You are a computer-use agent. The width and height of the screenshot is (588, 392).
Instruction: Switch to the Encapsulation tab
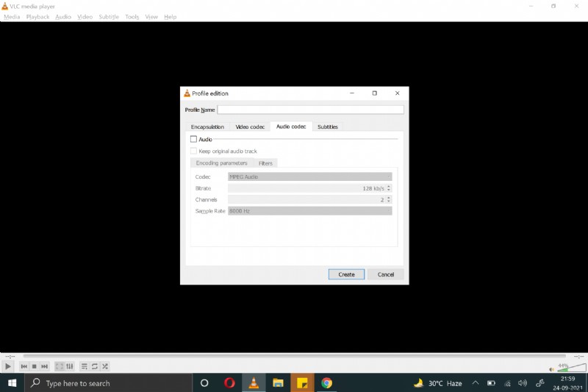[207, 126]
